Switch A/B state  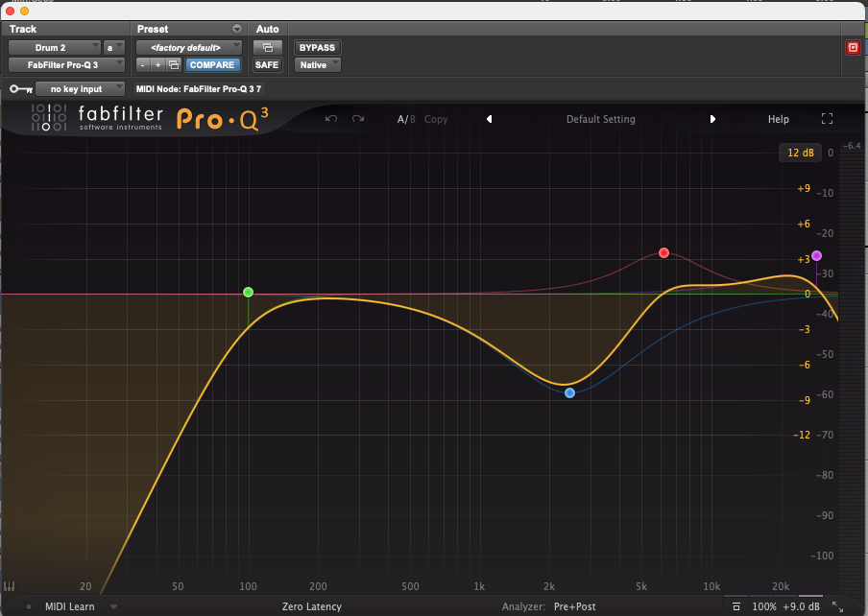click(406, 119)
